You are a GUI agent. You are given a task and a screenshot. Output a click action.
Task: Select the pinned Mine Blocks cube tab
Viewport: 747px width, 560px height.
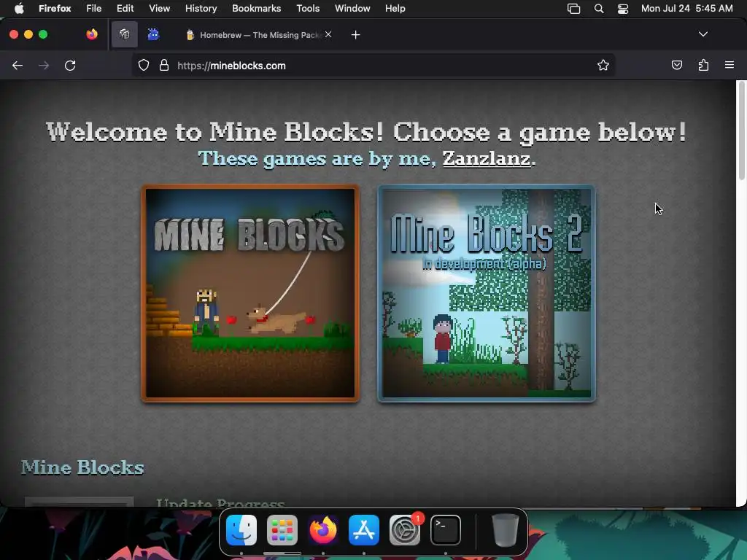(x=124, y=34)
